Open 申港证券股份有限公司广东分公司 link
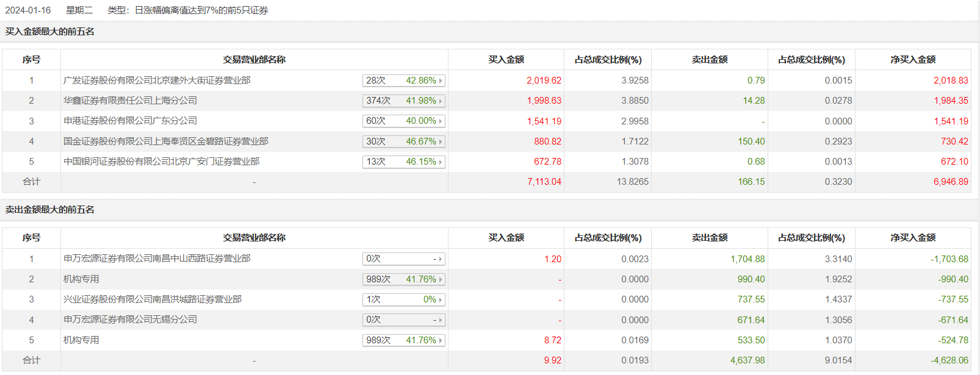The height and width of the screenshot is (375, 980). pos(130,121)
